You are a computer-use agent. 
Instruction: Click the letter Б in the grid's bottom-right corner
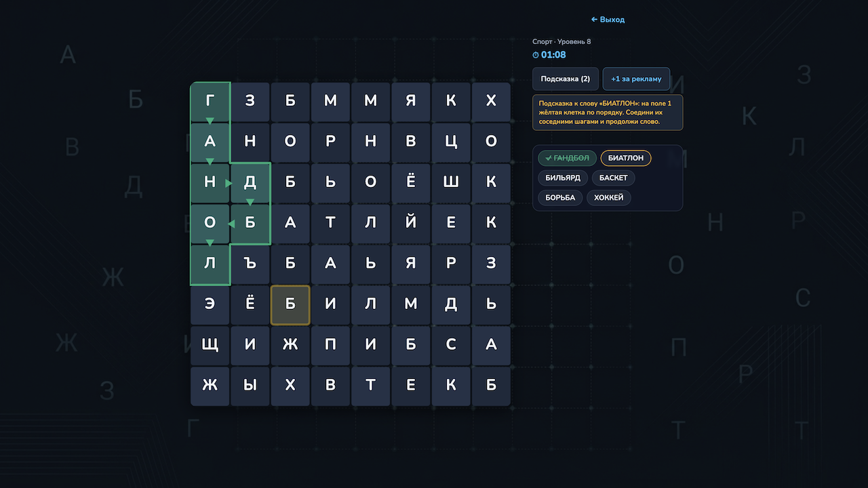click(492, 386)
